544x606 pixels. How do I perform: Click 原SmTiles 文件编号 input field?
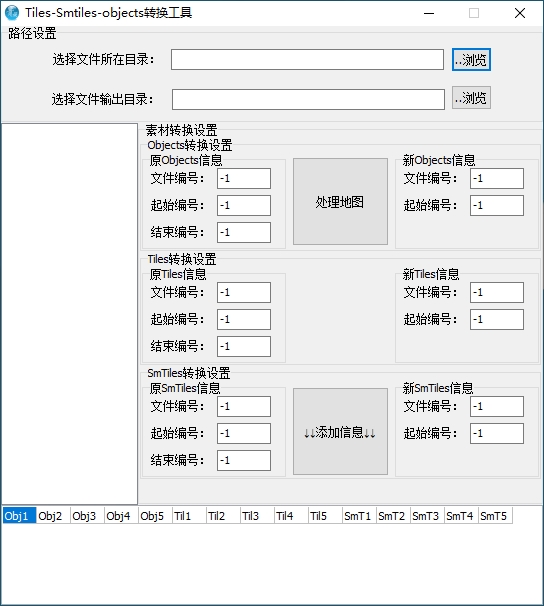tap(244, 406)
